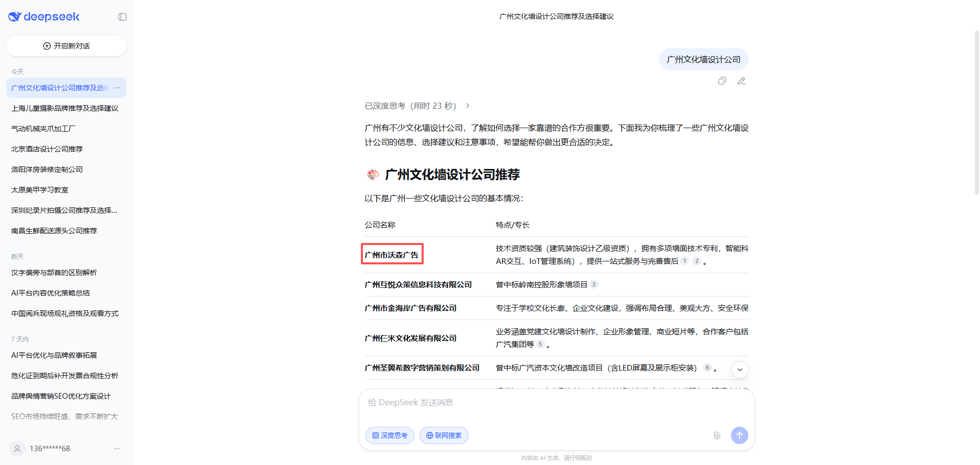
Task: Open citation 6 reference badge
Action: pos(707,368)
